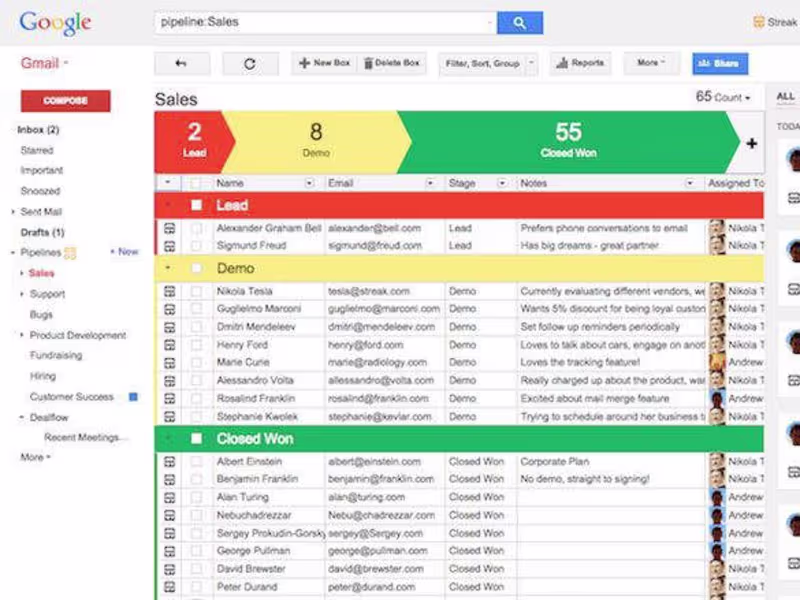Click Marie Curie's assignee avatar

pyautogui.click(x=717, y=363)
